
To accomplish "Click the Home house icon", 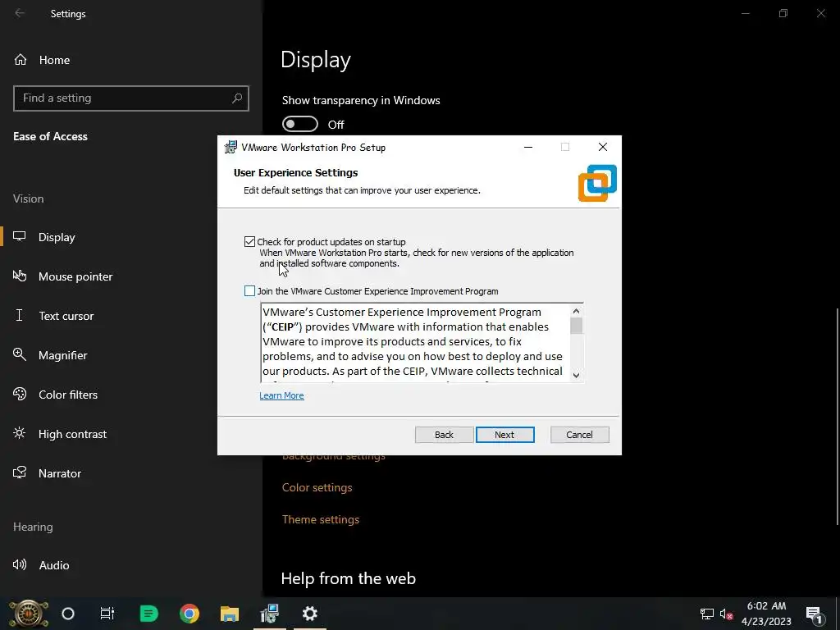I will click(x=21, y=59).
